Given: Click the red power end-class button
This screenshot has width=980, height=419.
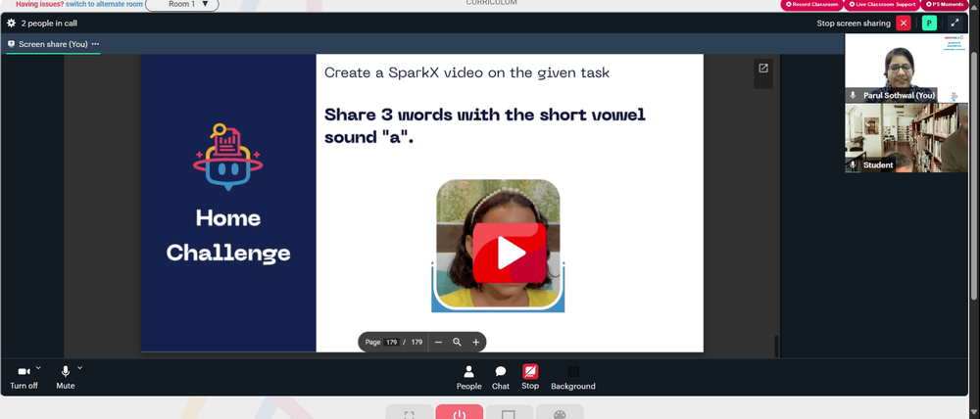Looking at the screenshot, I should point(460,413).
